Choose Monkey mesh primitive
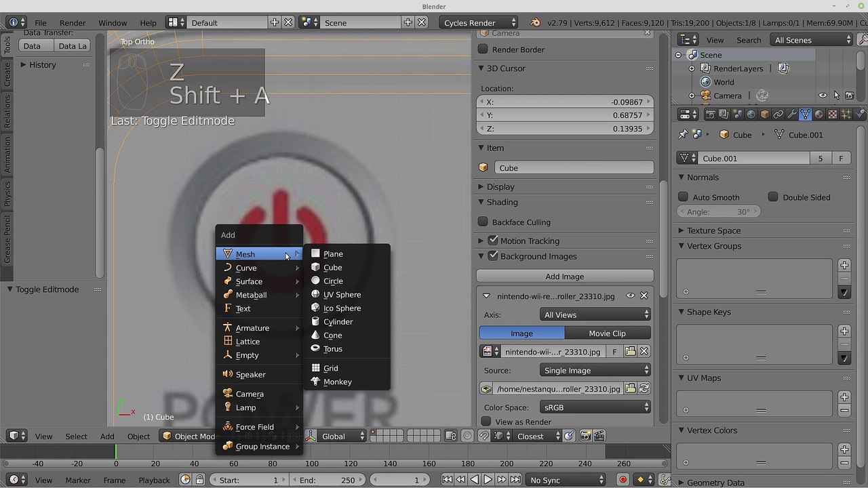Image resolution: width=868 pixels, height=488 pixels. click(x=347, y=382)
